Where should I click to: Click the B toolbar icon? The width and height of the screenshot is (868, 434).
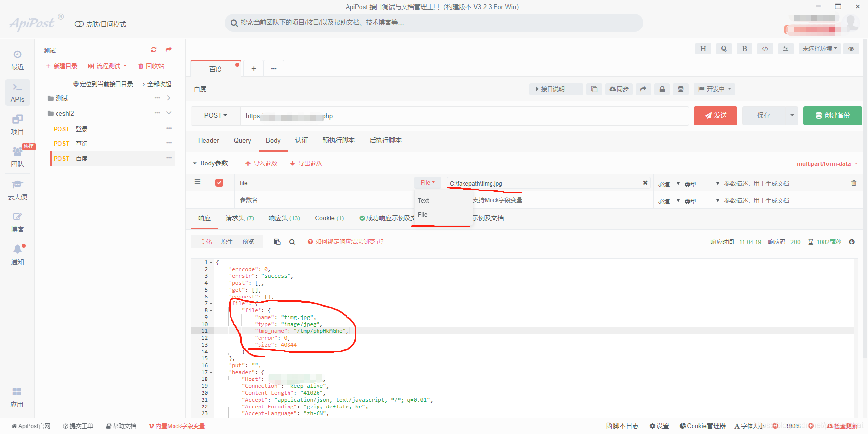coord(744,49)
